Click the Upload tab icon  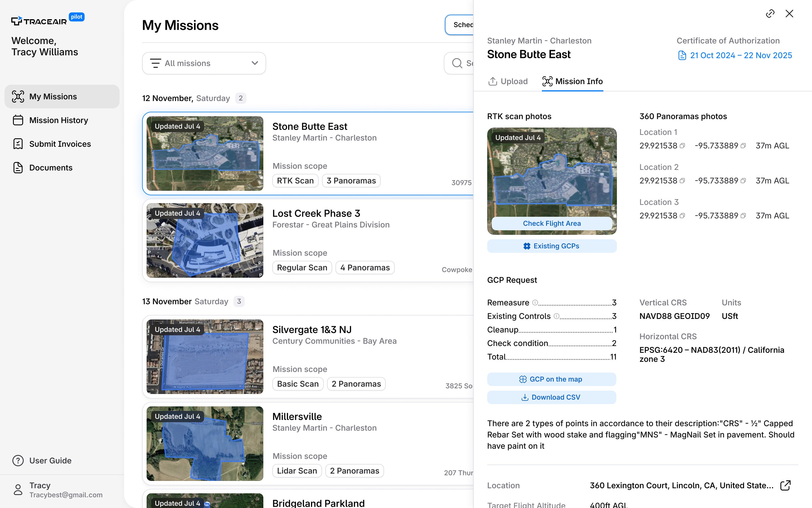[x=493, y=81]
